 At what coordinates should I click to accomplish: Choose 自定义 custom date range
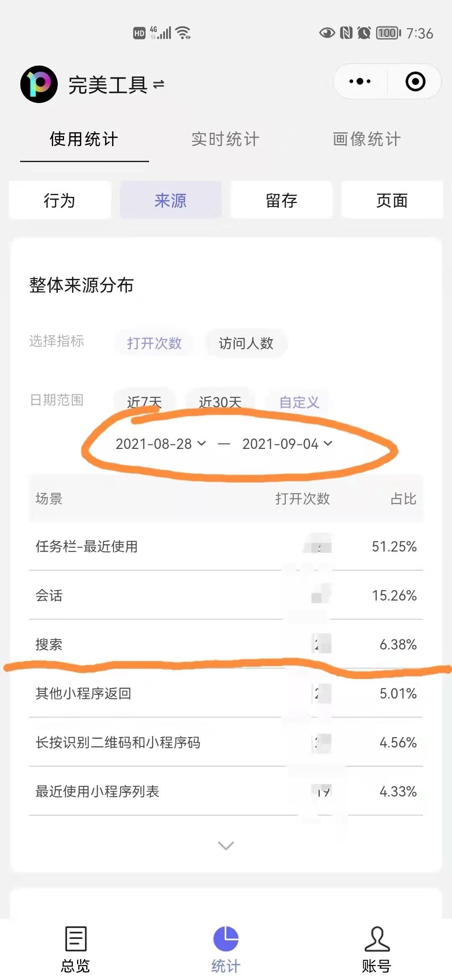(299, 402)
